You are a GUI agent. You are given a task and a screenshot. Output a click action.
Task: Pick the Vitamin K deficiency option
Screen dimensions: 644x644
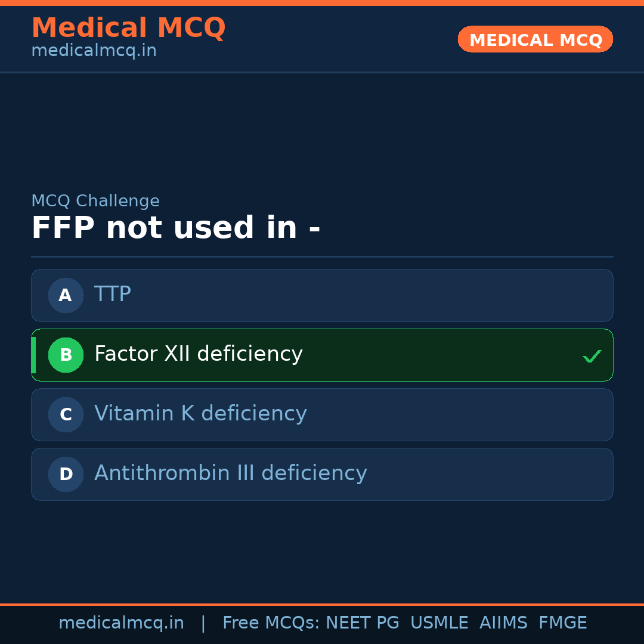[322, 414]
